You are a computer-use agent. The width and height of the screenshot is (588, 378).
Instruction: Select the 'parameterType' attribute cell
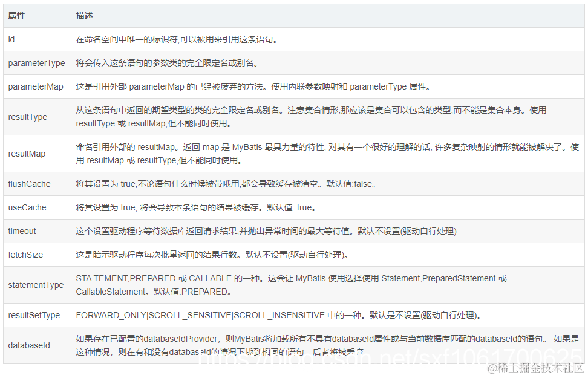(36, 63)
